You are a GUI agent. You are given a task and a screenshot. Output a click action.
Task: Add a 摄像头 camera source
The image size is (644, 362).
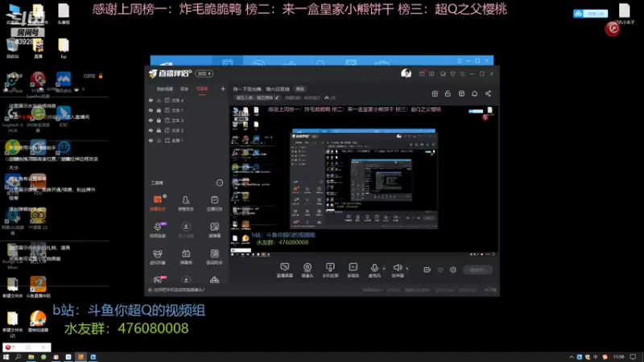(308, 270)
